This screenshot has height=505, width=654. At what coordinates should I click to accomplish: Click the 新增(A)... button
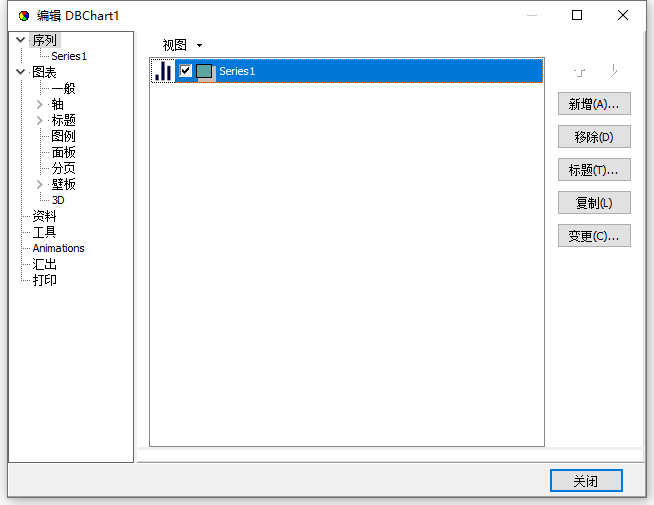pos(594,104)
